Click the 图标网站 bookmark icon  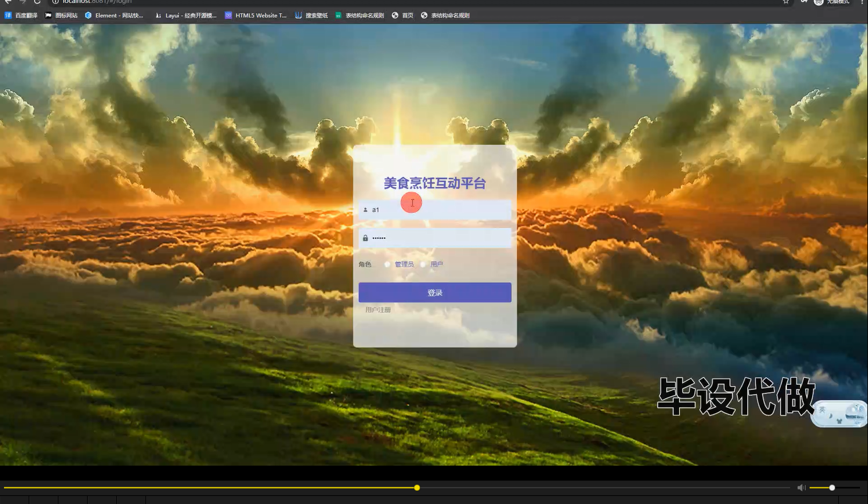pyautogui.click(x=48, y=15)
